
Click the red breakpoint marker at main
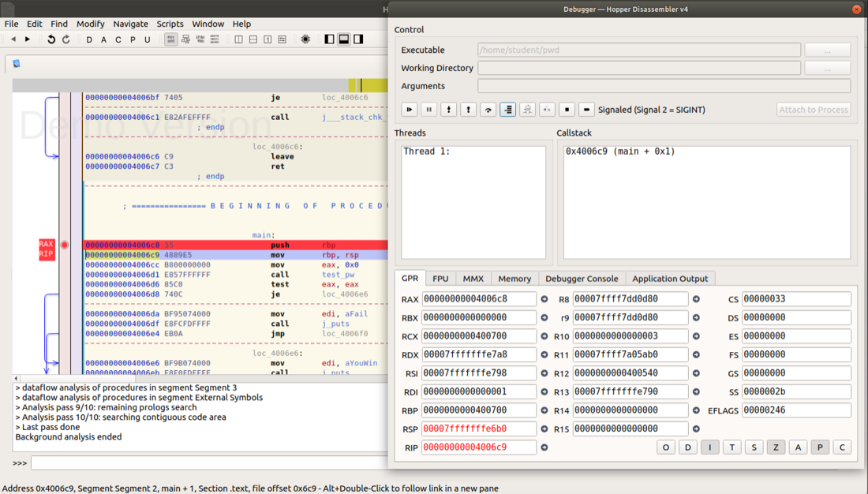click(65, 245)
